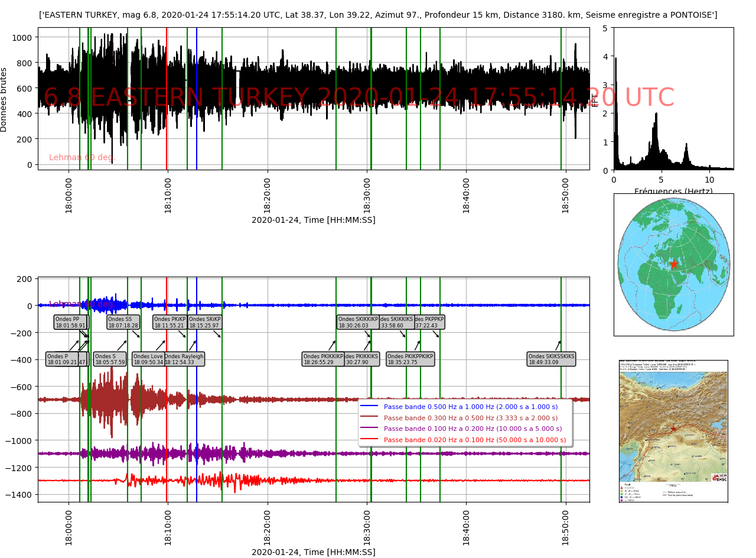Viewport: 756px width, 558px height.
Task: Select the Ondes SKIKSSKIKS label
Action: (551, 359)
